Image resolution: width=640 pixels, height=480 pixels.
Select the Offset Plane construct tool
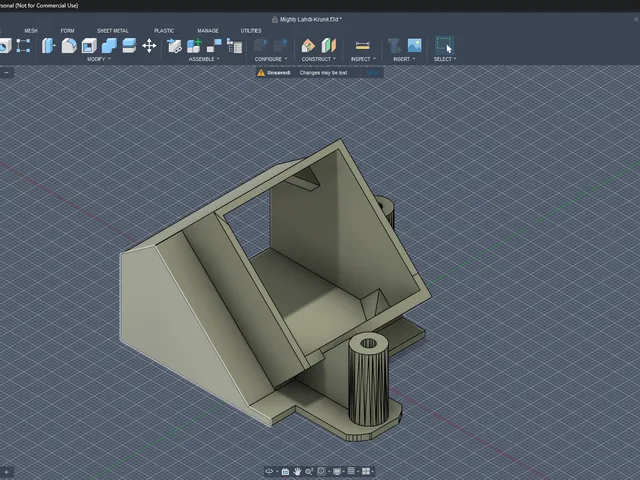coord(308,45)
